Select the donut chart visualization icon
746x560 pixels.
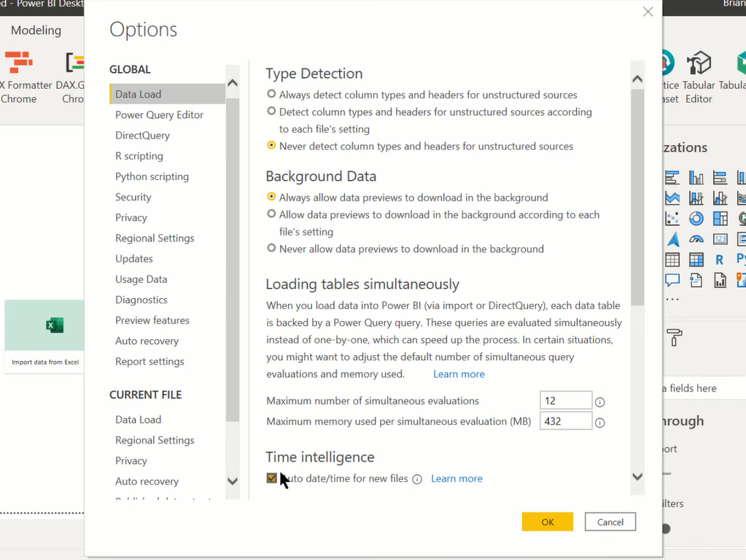pos(696,219)
